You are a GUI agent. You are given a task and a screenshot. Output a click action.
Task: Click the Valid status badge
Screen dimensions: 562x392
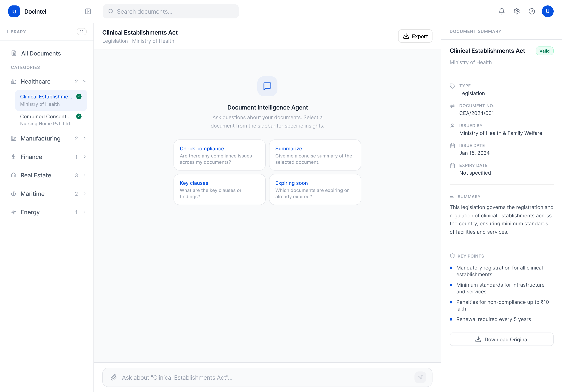click(544, 51)
